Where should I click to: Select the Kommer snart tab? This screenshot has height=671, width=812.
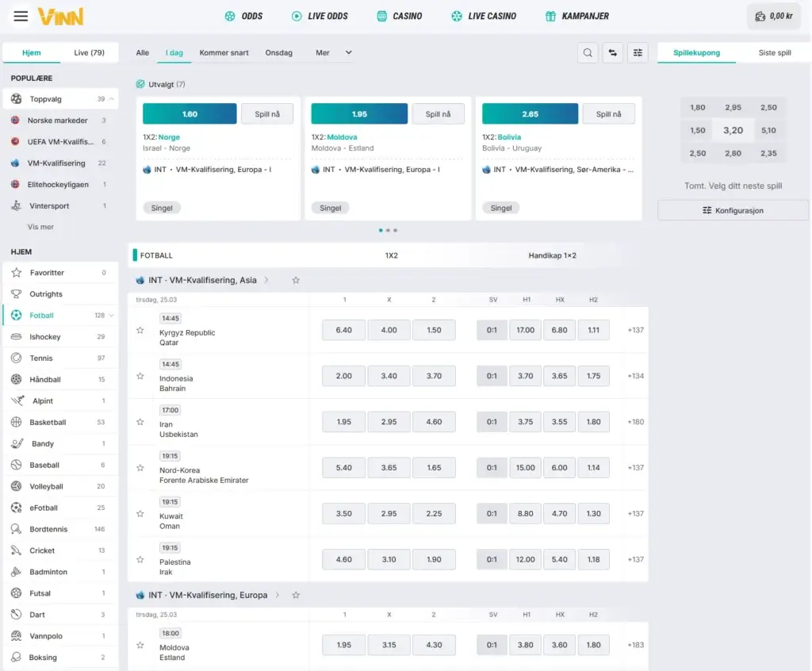point(224,52)
